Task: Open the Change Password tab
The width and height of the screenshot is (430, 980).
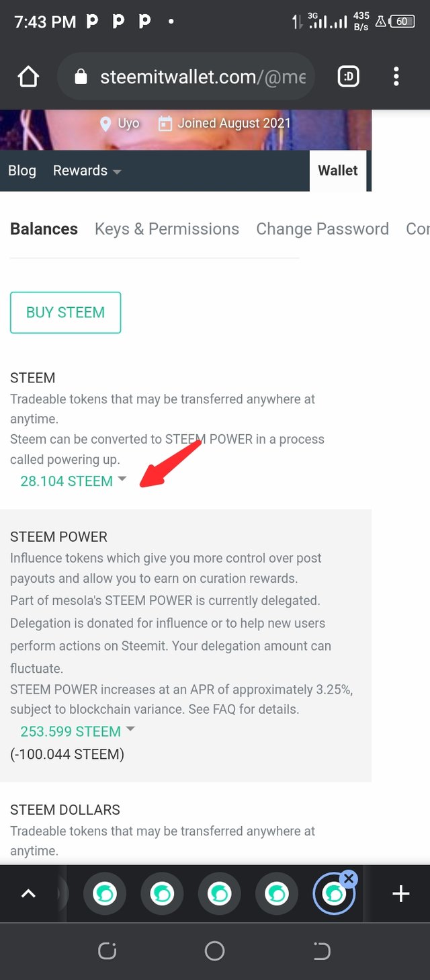Action: (x=322, y=229)
